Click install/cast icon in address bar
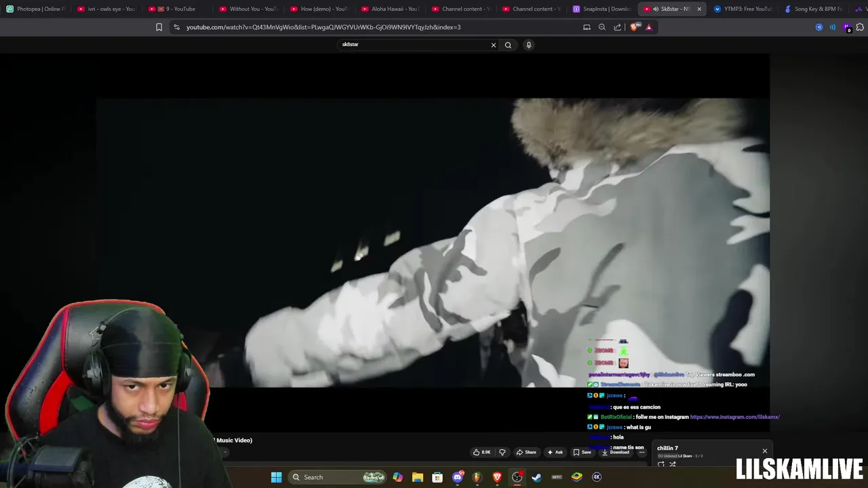 [x=587, y=27]
